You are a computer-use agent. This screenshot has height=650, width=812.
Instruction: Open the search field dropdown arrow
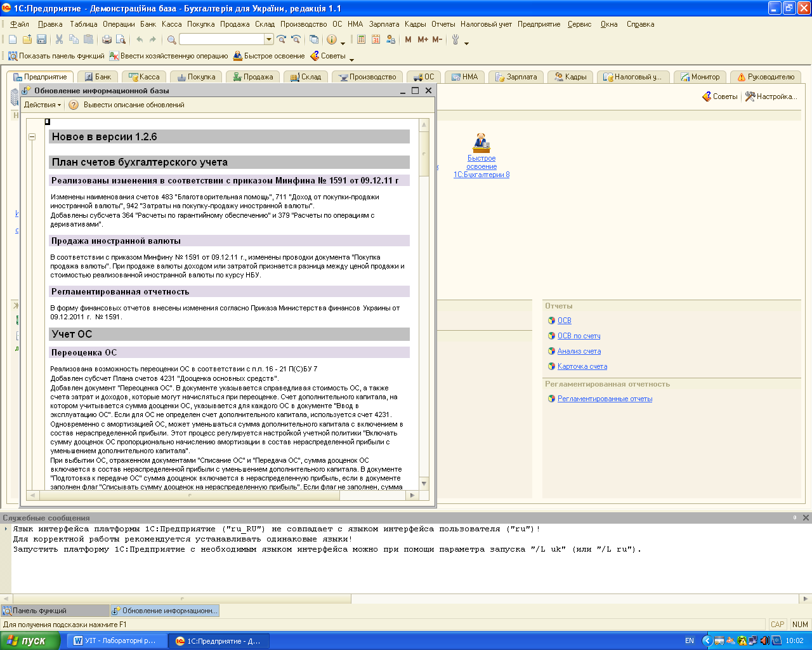[269, 39]
